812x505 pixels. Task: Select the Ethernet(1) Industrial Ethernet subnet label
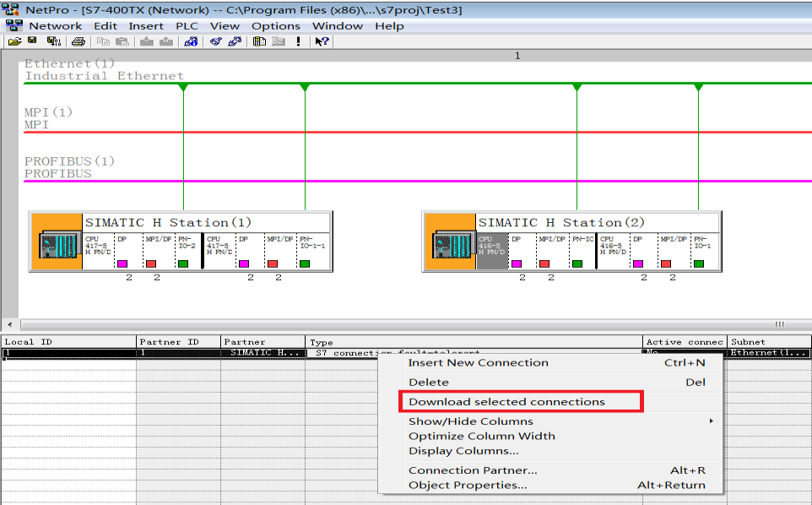pos(104,70)
